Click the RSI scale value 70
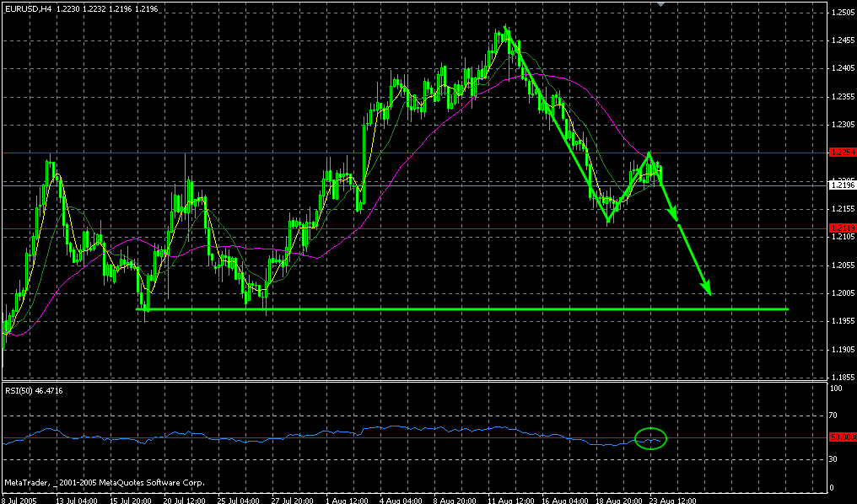Image resolution: width=857 pixels, height=504 pixels. (x=833, y=416)
